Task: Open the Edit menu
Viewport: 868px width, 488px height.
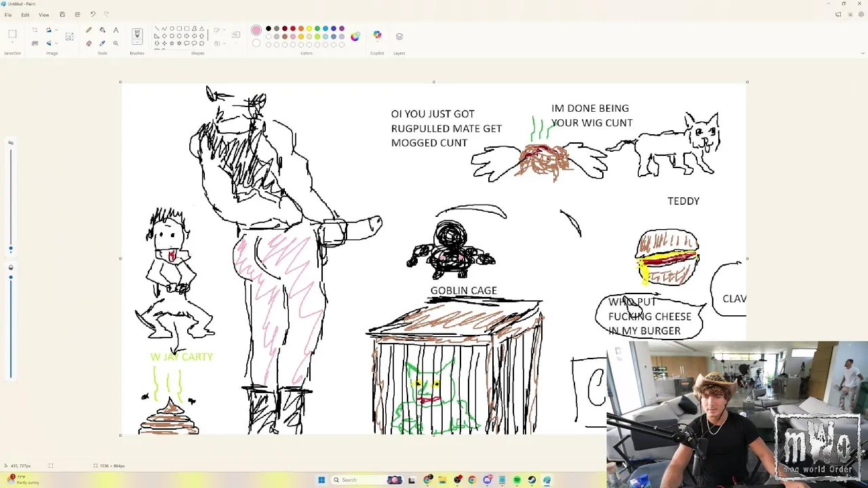Action: coord(25,14)
